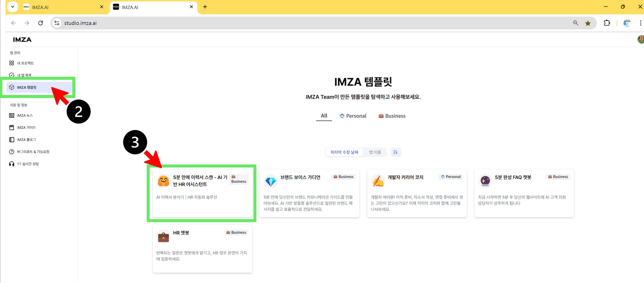Open the browser extensions puzzle icon
Image resolution: width=644 pixels, height=283 pixels.
pyautogui.click(x=607, y=23)
